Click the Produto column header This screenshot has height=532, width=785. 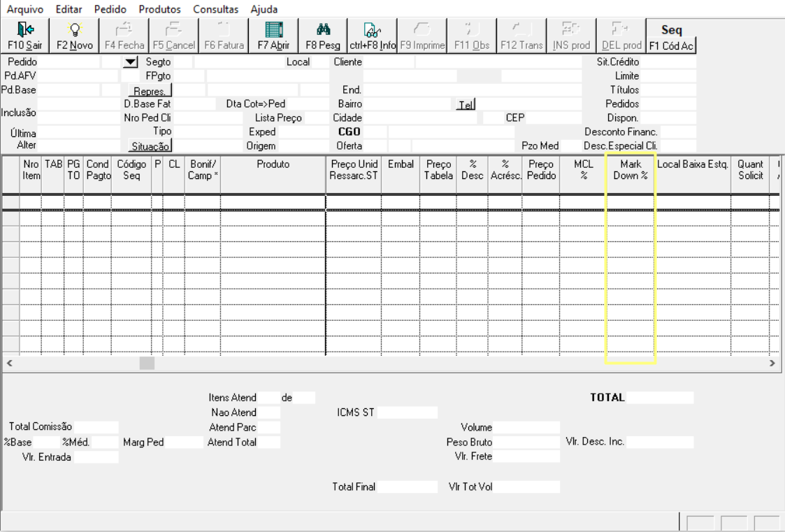click(273, 174)
